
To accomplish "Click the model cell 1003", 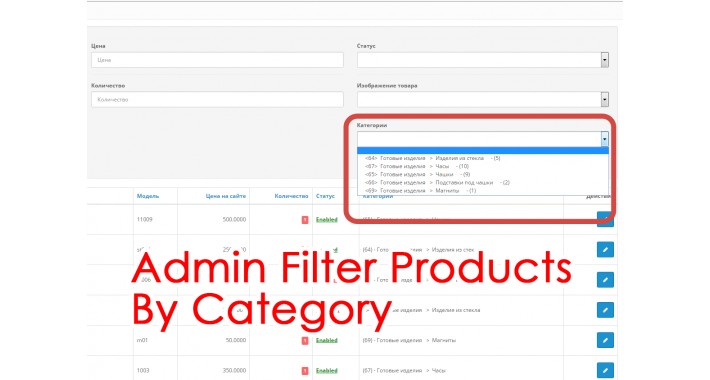I will [143, 370].
